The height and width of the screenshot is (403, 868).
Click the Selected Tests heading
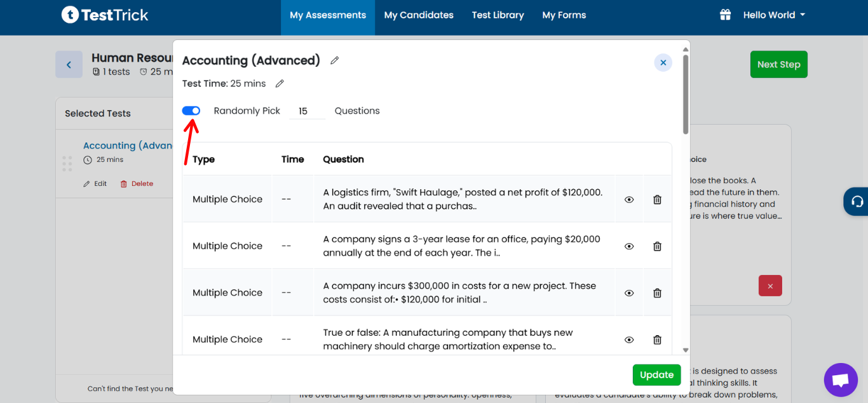click(x=98, y=114)
